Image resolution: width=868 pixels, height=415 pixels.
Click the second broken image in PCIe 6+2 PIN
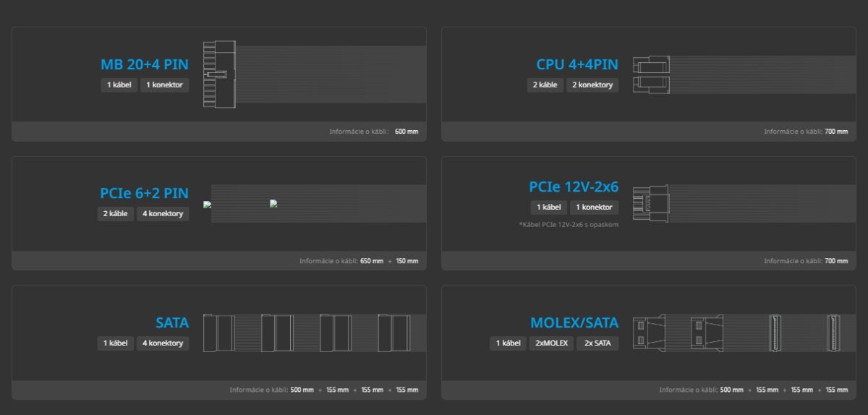coord(273,204)
